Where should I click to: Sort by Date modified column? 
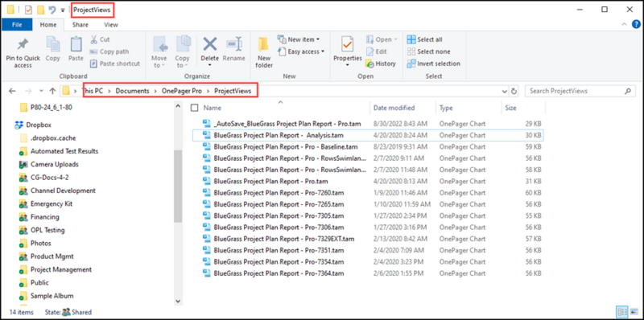click(x=394, y=108)
